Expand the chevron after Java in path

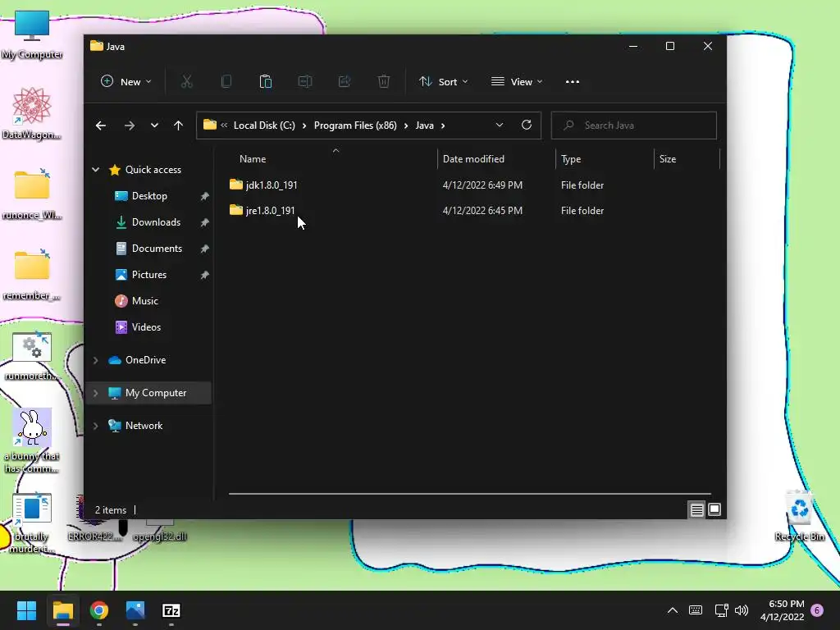[x=443, y=126]
